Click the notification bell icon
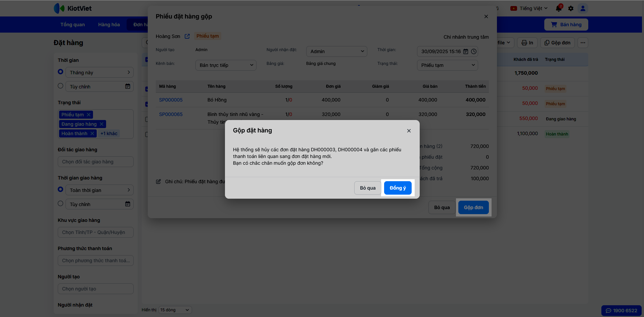The width and height of the screenshot is (644, 317). (x=559, y=8)
